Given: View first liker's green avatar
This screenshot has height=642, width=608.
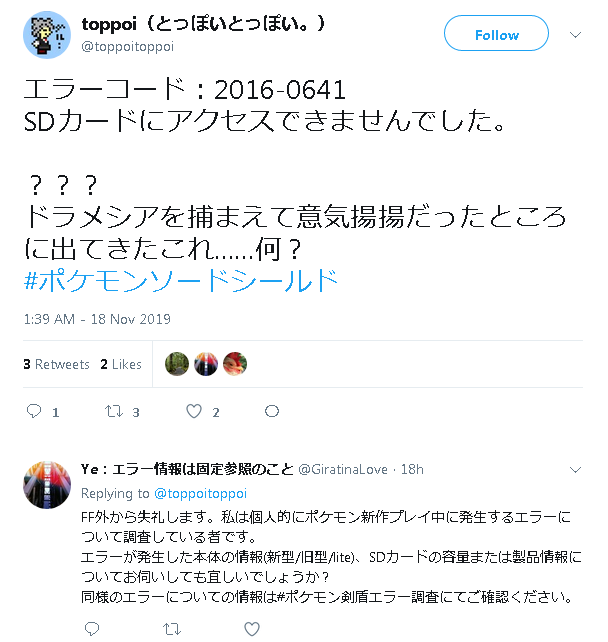Looking at the screenshot, I should [x=177, y=364].
